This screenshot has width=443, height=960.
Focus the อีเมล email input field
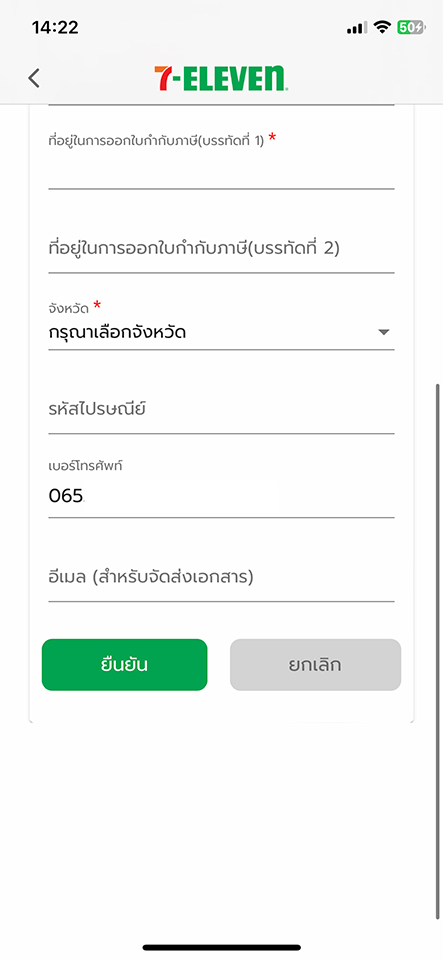click(221, 577)
